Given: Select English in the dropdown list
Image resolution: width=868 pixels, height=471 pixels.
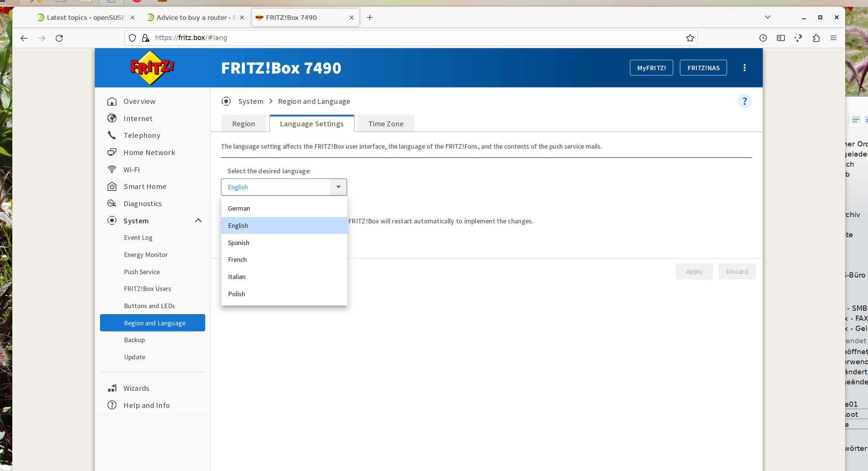Looking at the screenshot, I should 284,226.
